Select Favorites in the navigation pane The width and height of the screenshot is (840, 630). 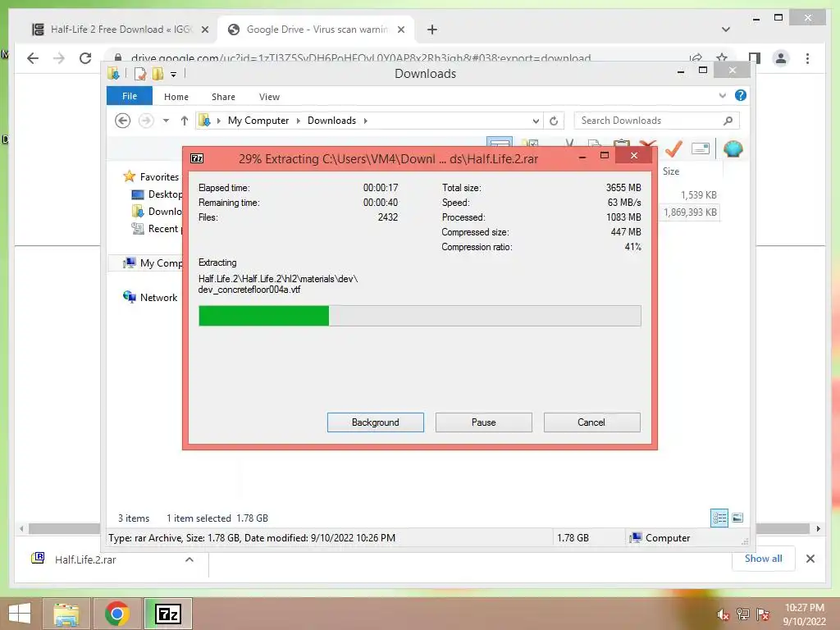pyautogui.click(x=159, y=177)
